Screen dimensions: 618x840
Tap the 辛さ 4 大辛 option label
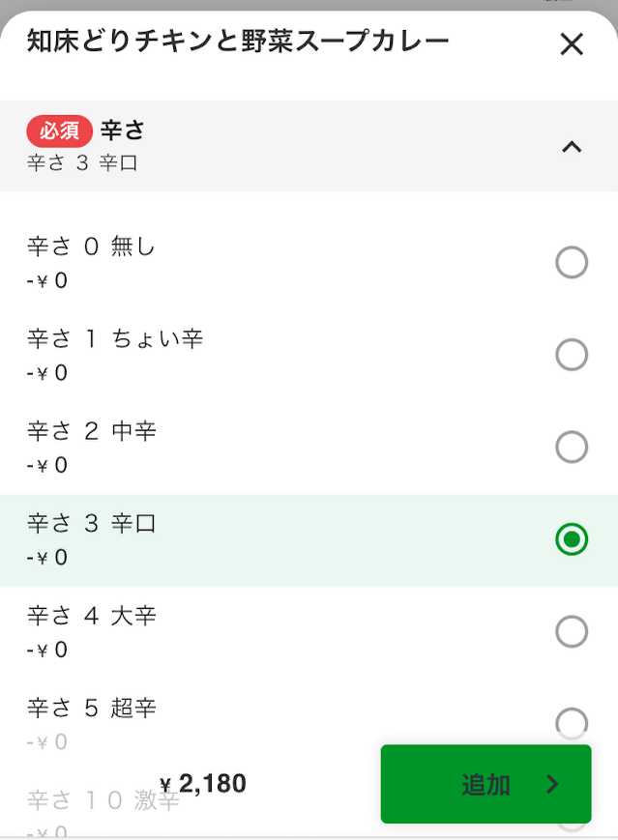click(91, 616)
